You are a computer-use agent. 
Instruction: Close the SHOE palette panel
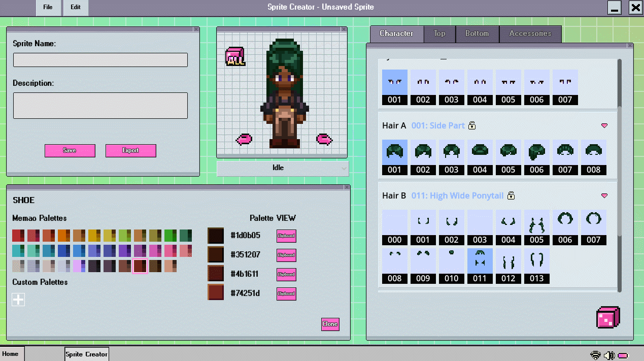tap(347, 187)
